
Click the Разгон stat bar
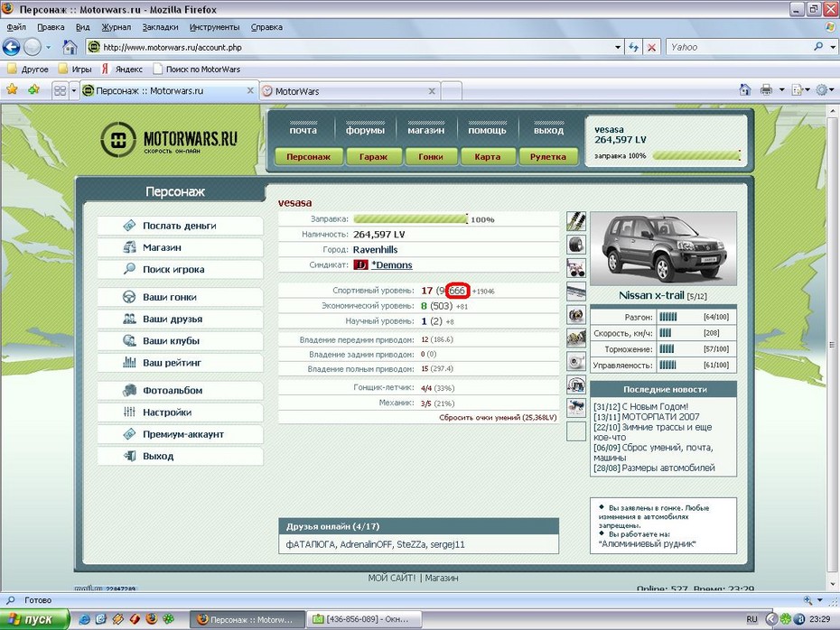click(x=667, y=317)
